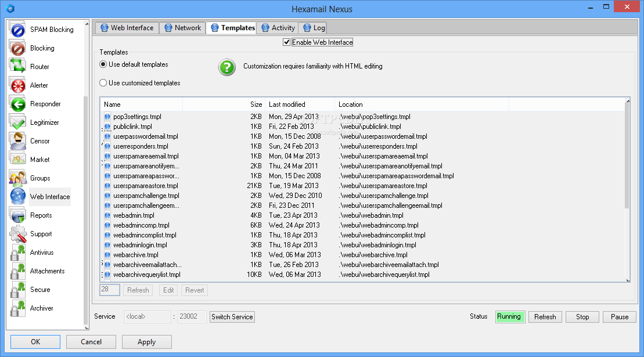Click file icon next to pop3settings.tmpl
644x357 pixels.
107,117
